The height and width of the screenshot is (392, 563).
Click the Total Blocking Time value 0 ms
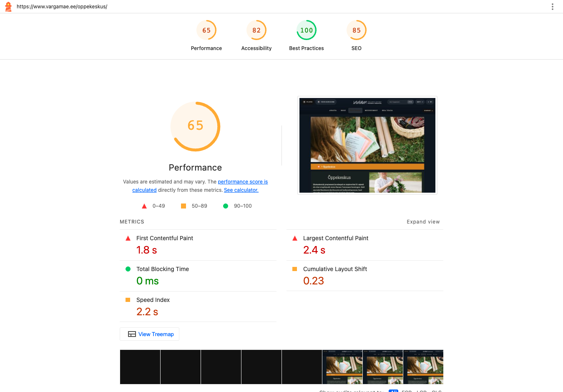click(x=148, y=281)
